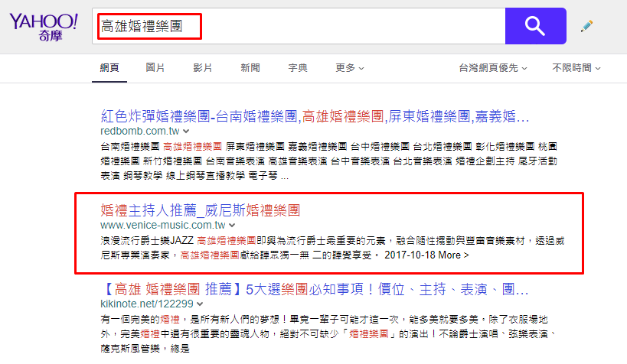
Task: Open the 不限時間 time filter dropdown
Action: click(x=576, y=68)
